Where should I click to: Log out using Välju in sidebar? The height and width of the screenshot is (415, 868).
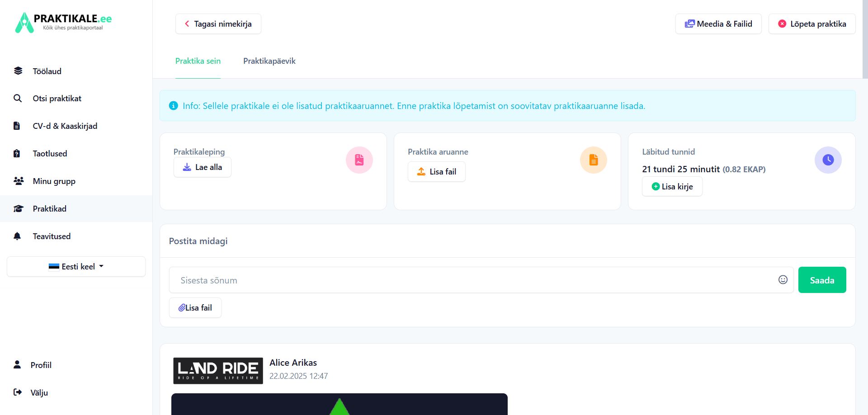point(39,392)
